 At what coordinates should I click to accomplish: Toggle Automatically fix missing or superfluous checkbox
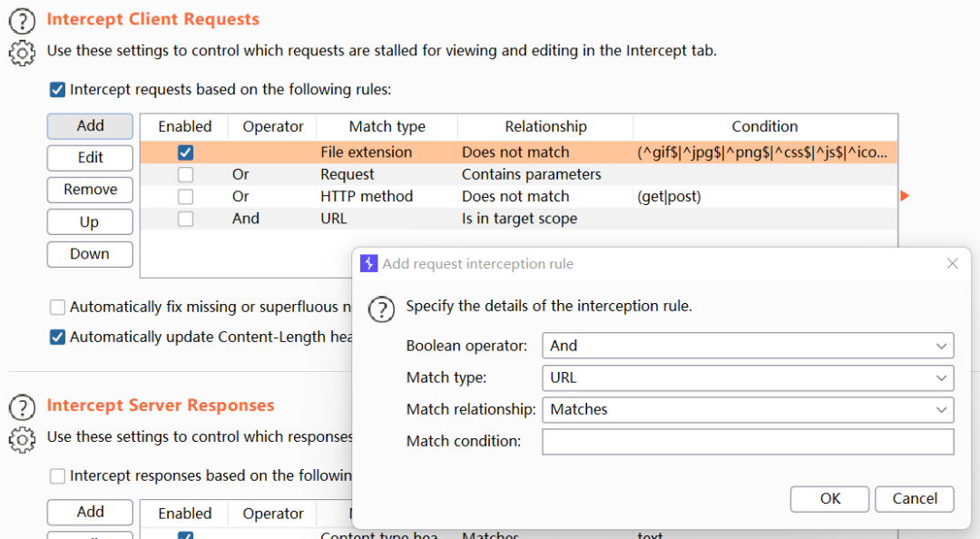point(57,307)
